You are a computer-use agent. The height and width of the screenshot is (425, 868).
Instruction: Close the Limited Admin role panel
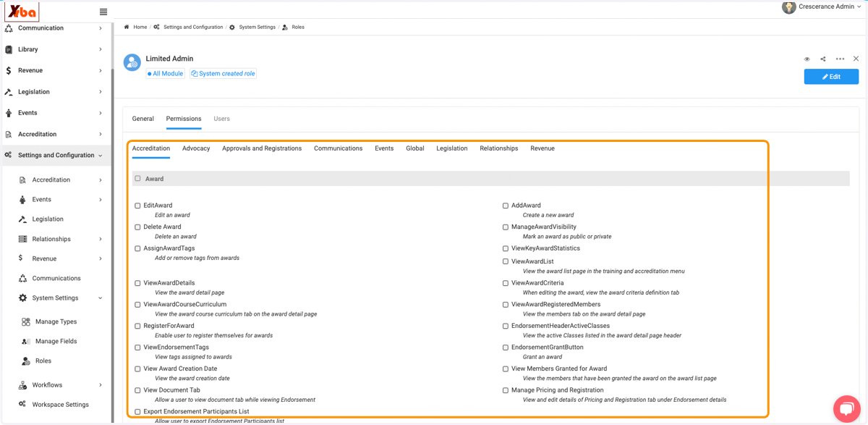click(x=856, y=59)
